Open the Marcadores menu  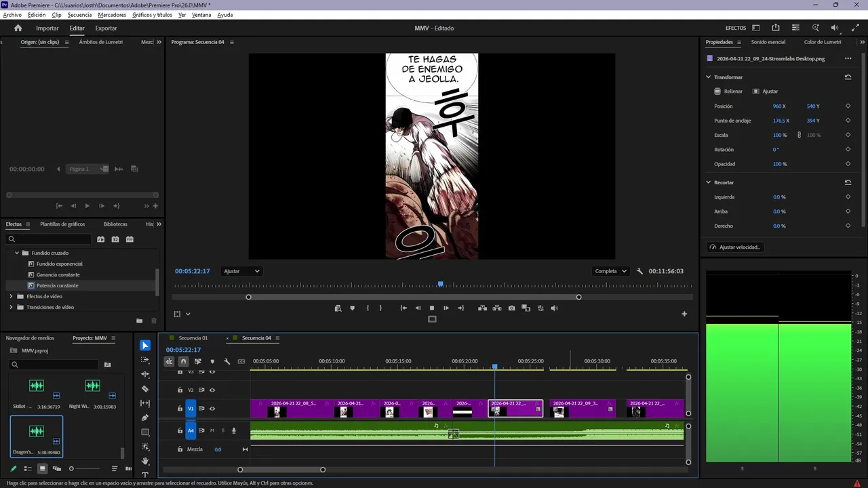coord(112,14)
